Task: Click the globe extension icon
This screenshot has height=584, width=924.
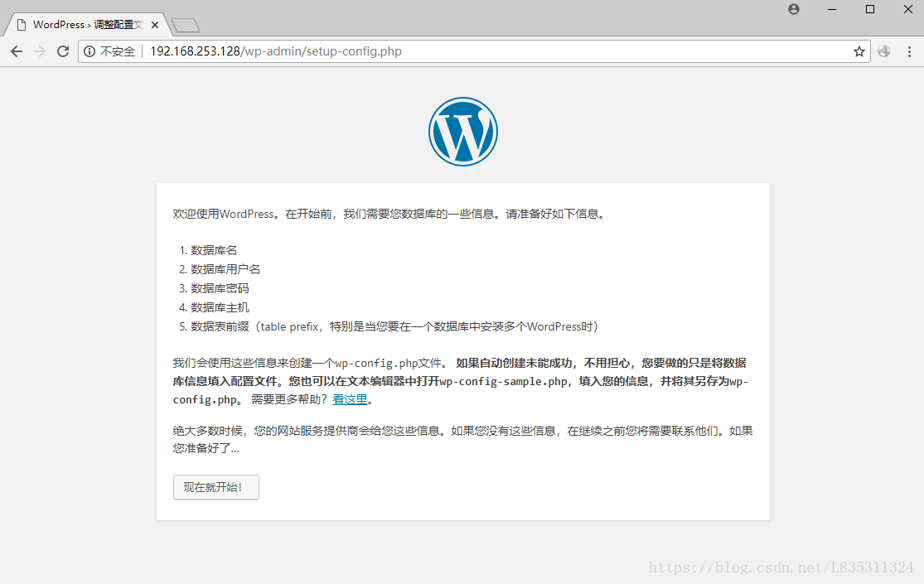Action: pos(884,51)
